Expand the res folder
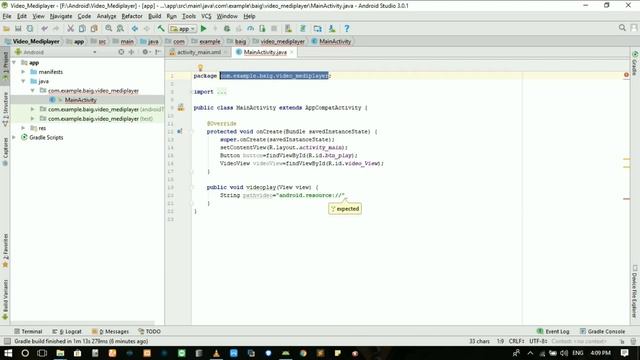 tap(23, 128)
